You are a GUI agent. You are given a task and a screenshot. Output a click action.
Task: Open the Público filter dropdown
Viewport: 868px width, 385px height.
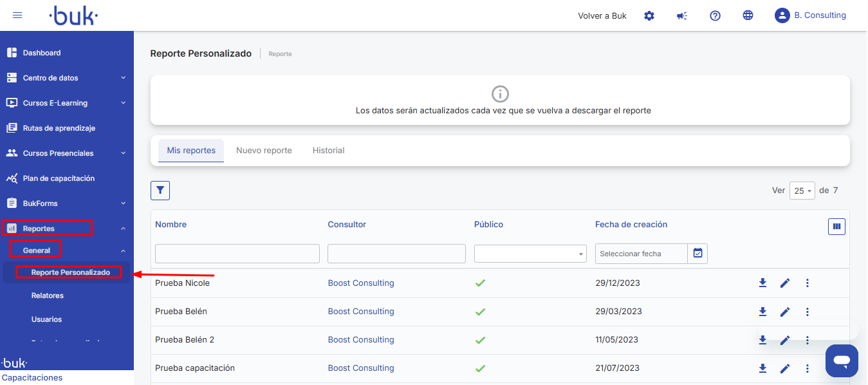[530, 254]
